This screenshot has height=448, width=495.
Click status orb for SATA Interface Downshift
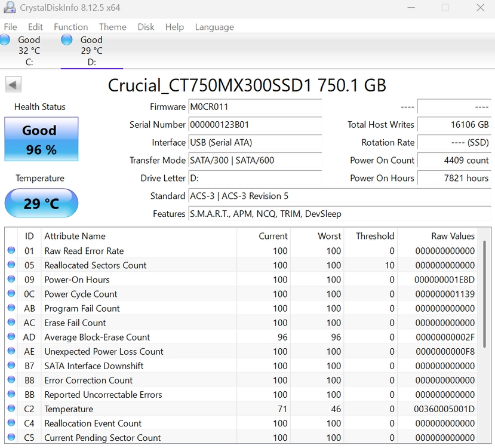(11, 366)
